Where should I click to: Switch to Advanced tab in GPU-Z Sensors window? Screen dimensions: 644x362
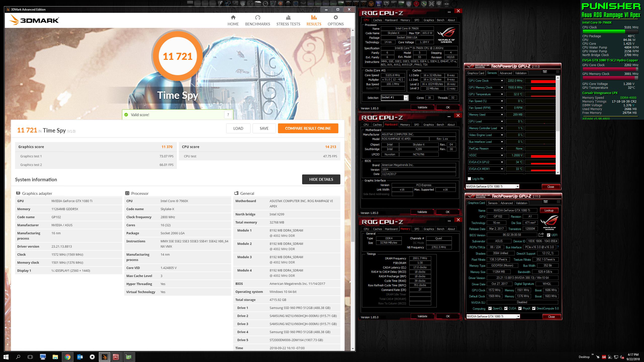pyautogui.click(x=506, y=73)
